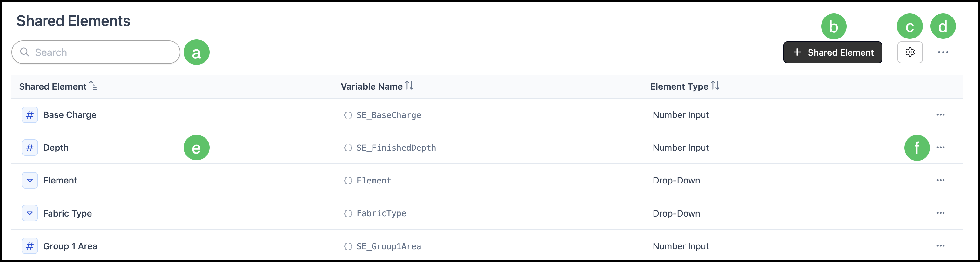Click the drop-down icon beside Fabric Type
Viewport: 980px width, 262px height.
(30, 213)
